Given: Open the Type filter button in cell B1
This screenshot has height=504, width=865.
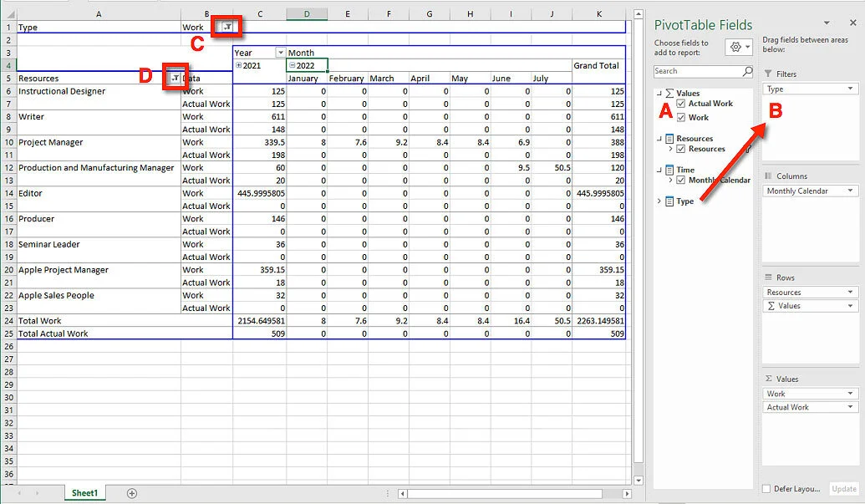Looking at the screenshot, I should coord(226,27).
